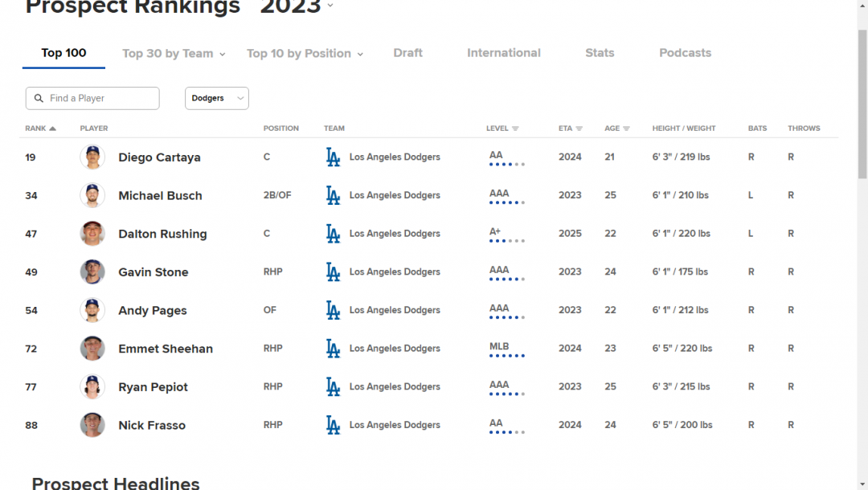Click rank 88 cell

(x=31, y=425)
